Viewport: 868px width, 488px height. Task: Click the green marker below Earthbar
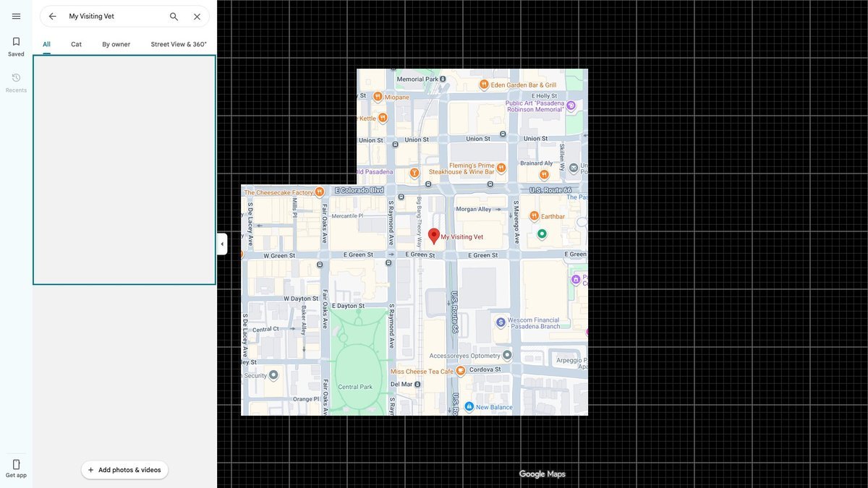tap(542, 234)
